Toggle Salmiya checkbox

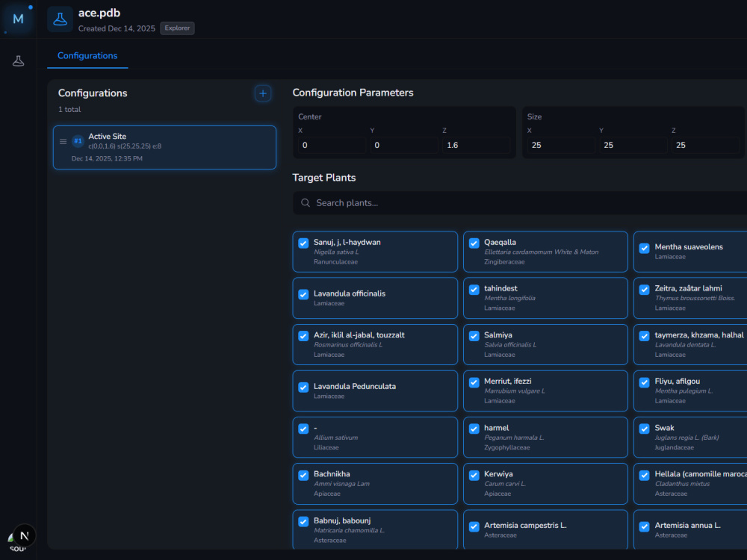pos(474,336)
